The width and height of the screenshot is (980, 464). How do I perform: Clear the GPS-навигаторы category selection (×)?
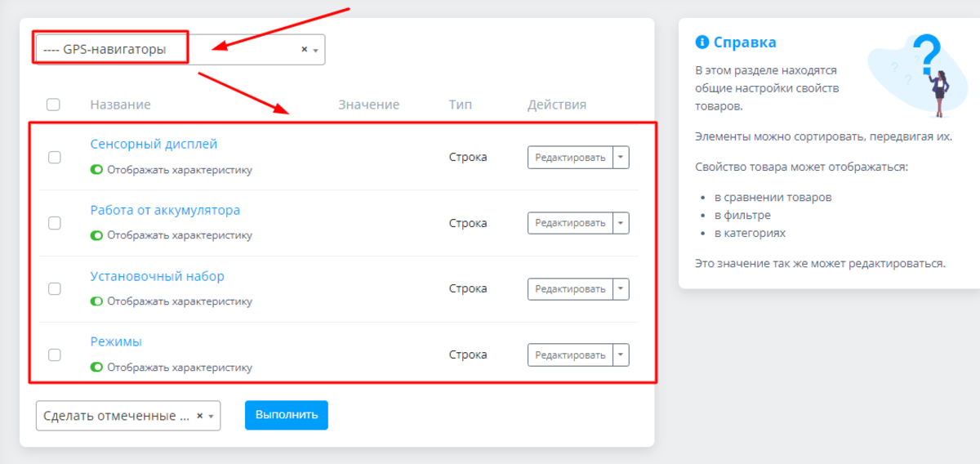coord(304,50)
